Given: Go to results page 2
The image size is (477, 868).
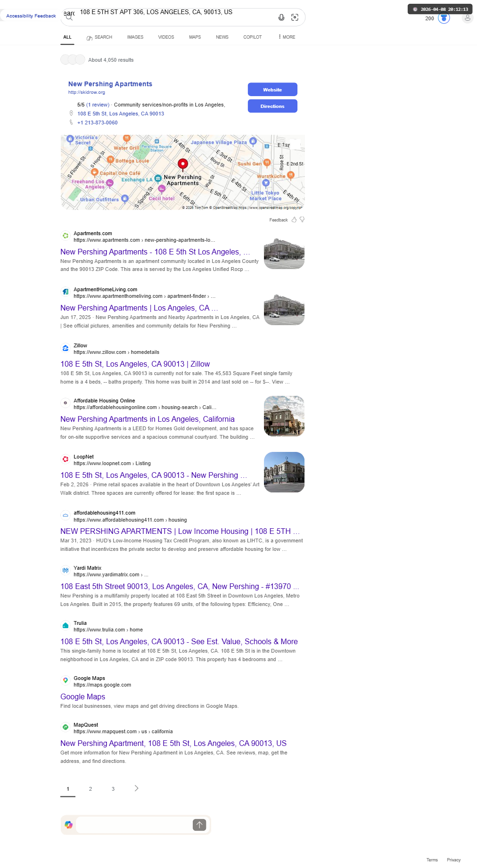Looking at the screenshot, I should (90, 789).
